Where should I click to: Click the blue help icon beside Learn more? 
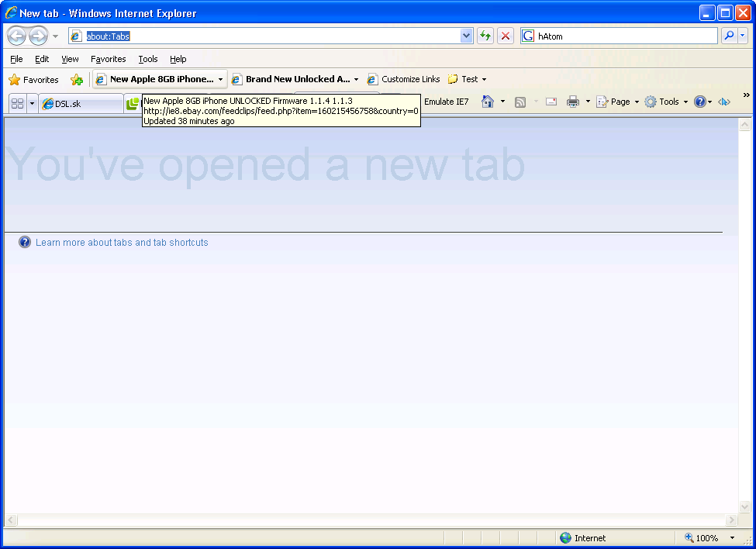coord(25,242)
